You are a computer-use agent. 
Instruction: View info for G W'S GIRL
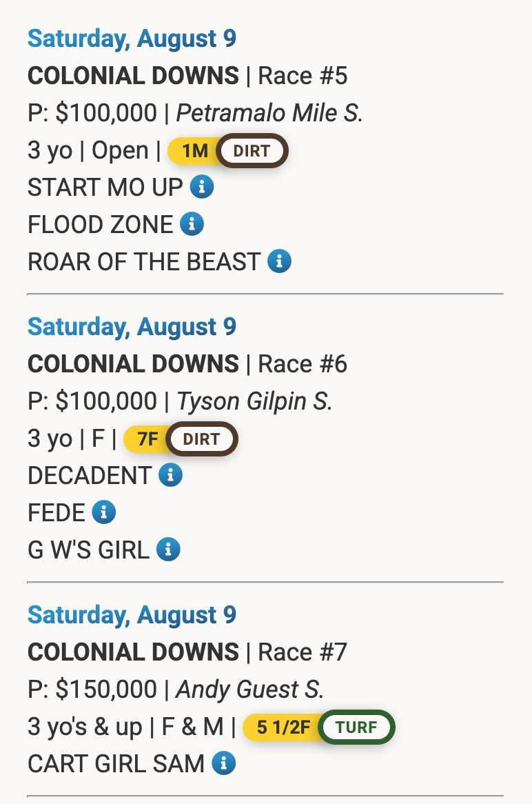click(168, 550)
